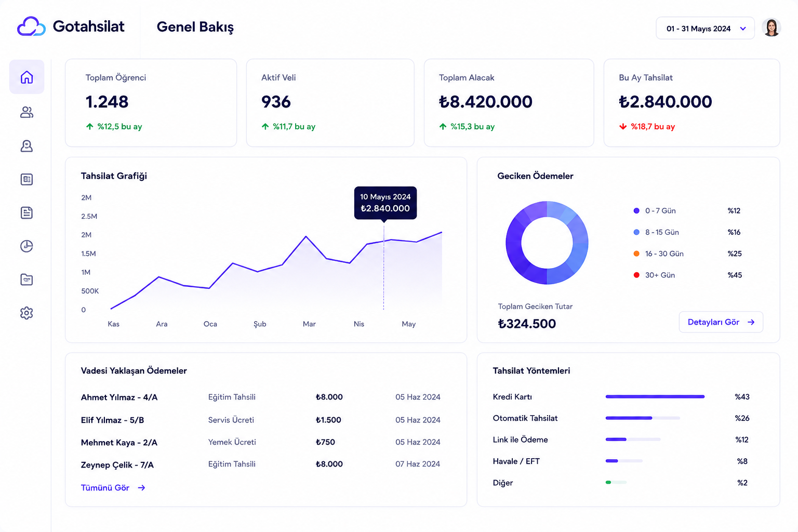Select the 0 - 7 Gün legend entry
Viewport: 798px width, 532px height.
(x=687, y=211)
